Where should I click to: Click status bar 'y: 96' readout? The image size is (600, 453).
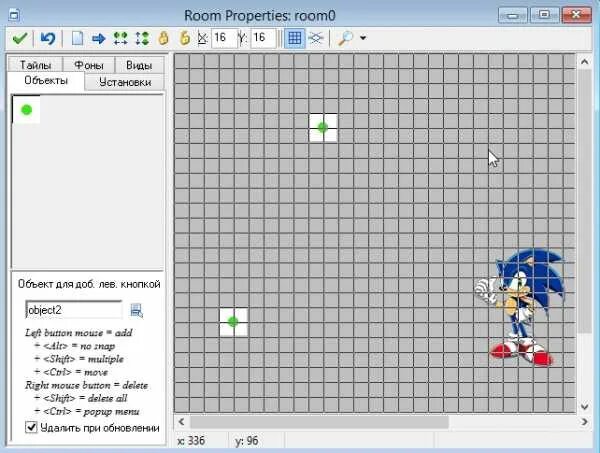coord(246,441)
